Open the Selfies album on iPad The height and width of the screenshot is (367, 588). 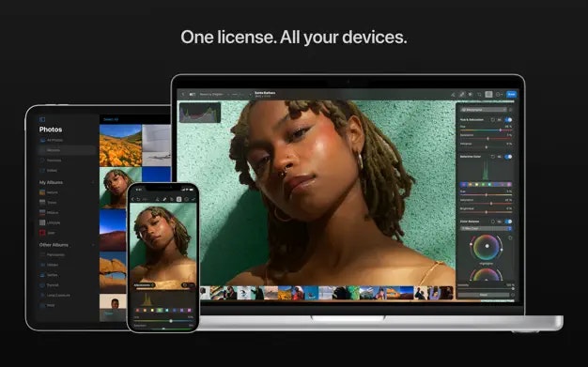click(x=49, y=275)
